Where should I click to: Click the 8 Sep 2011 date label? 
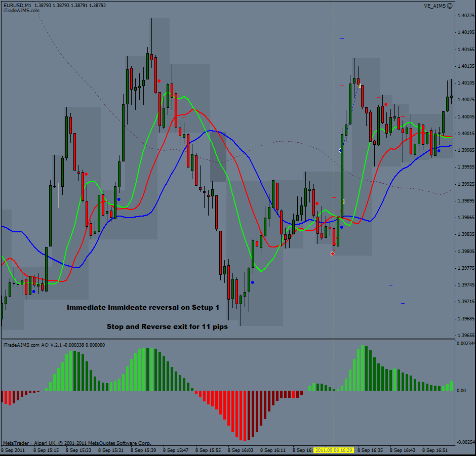point(13,450)
